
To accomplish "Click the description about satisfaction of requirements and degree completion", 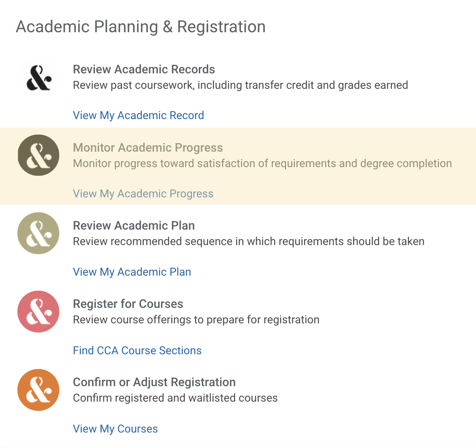I will tap(262, 163).
